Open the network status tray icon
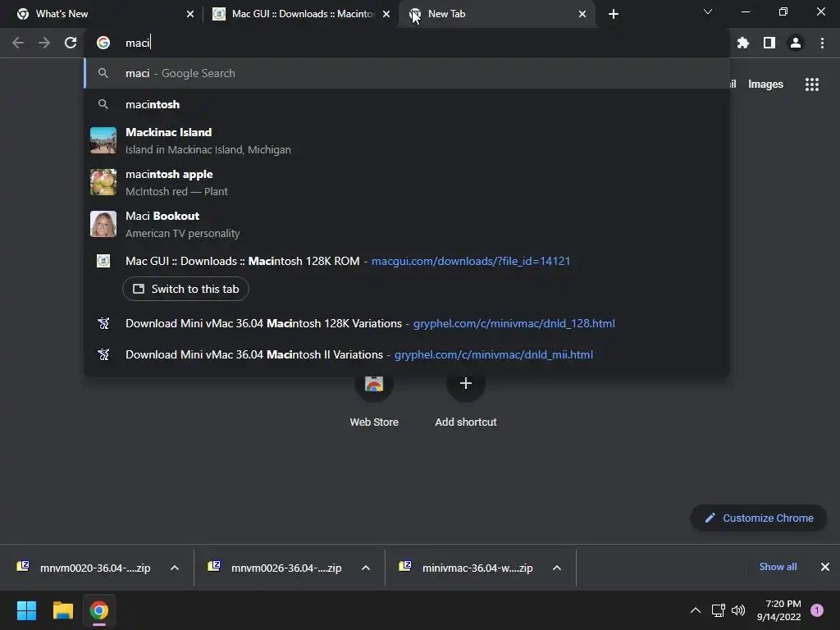This screenshot has width=840, height=630. 718,610
